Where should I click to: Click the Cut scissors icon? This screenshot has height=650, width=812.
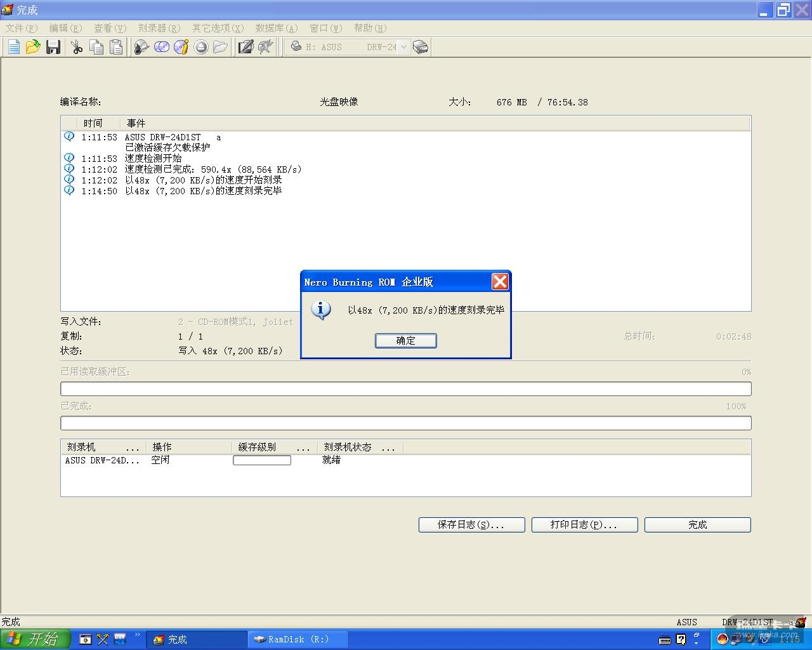tap(77, 46)
